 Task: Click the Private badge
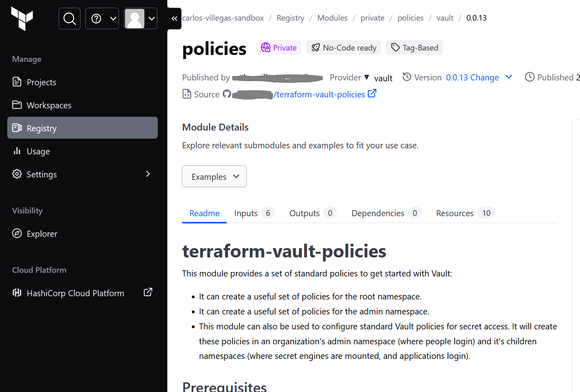point(279,48)
